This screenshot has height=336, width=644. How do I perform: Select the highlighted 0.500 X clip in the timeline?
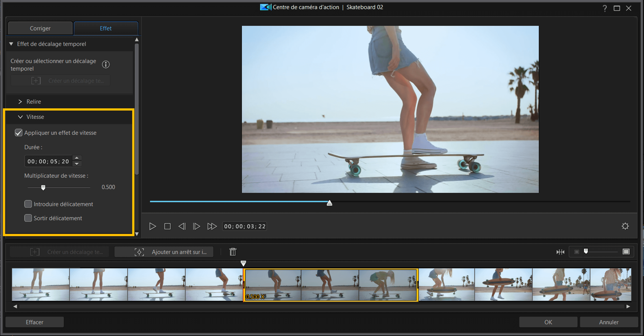coord(331,285)
